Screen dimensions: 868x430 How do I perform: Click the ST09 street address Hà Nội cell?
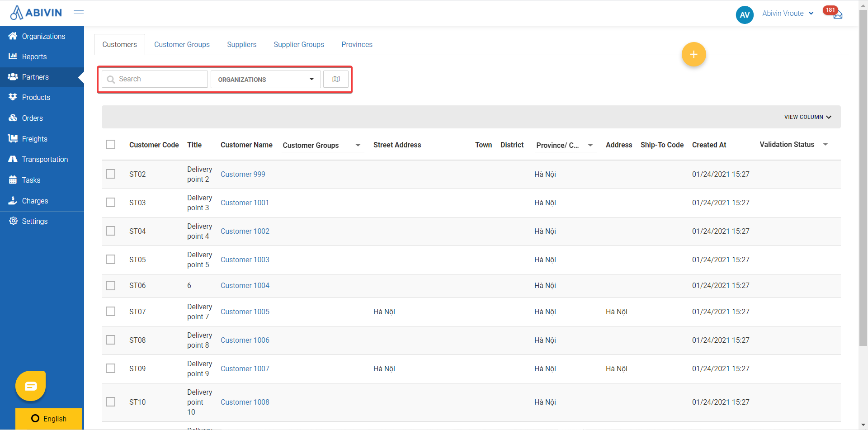384,369
